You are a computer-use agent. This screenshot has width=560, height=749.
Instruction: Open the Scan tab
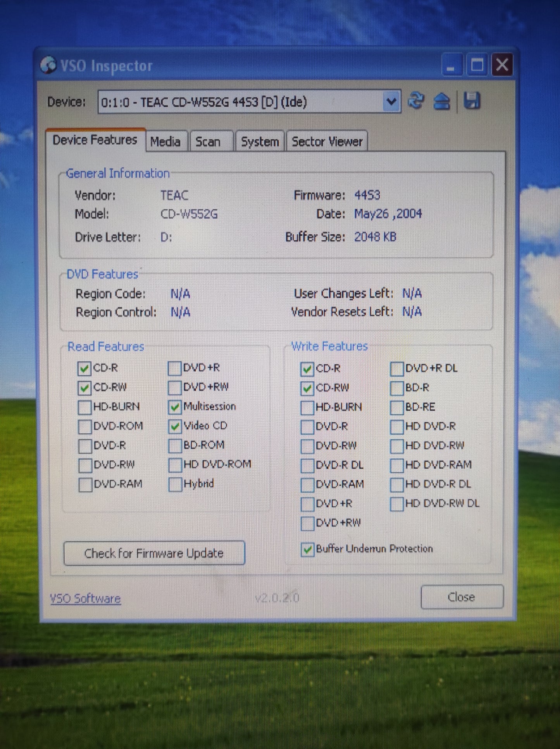coord(208,142)
